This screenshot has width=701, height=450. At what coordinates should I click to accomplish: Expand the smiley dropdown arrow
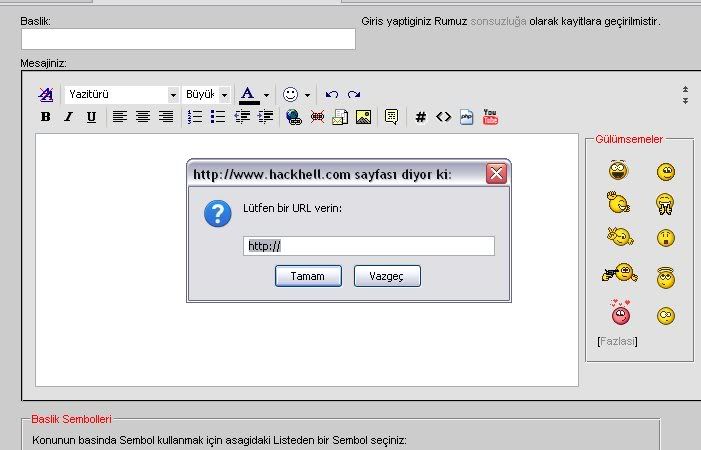(307, 95)
